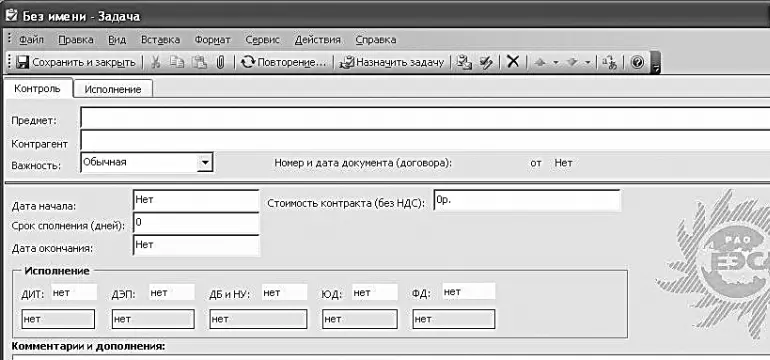Click the lower box under ДБ и НУ
The width and height of the screenshot is (770, 360).
(258, 319)
